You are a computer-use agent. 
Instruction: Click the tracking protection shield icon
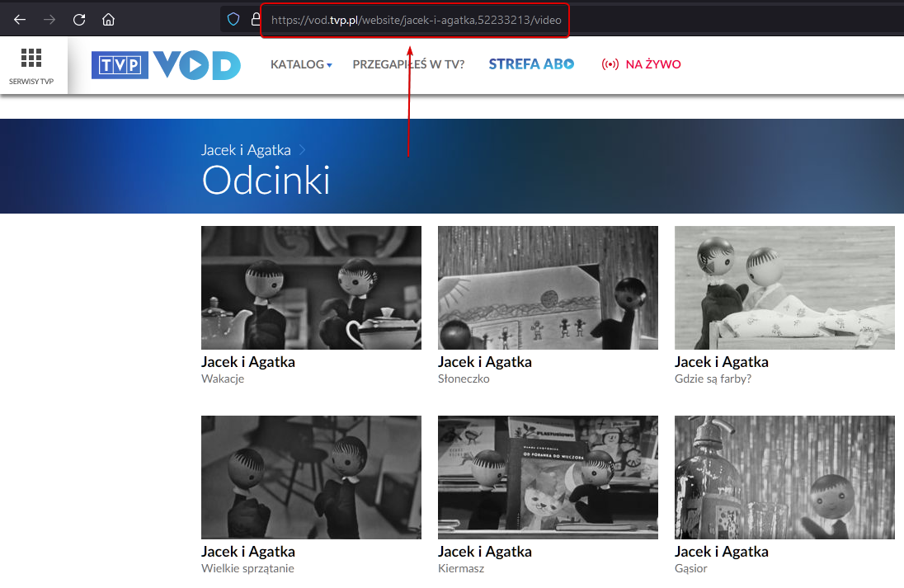pyautogui.click(x=233, y=20)
